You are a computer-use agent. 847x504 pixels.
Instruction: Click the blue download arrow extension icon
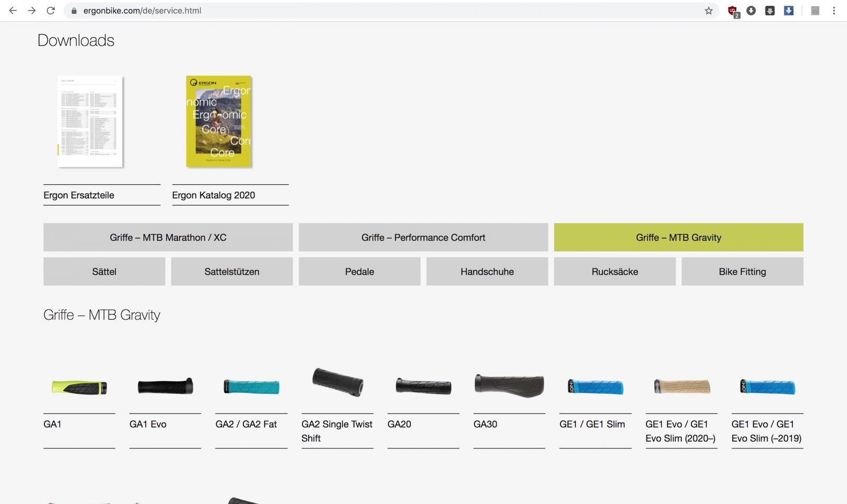pyautogui.click(x=789, y=11)
